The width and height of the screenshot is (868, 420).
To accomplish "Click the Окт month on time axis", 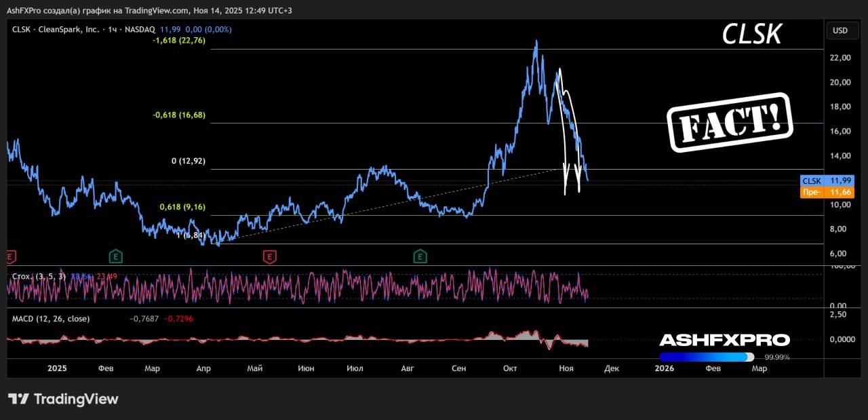I will [510, 368].
